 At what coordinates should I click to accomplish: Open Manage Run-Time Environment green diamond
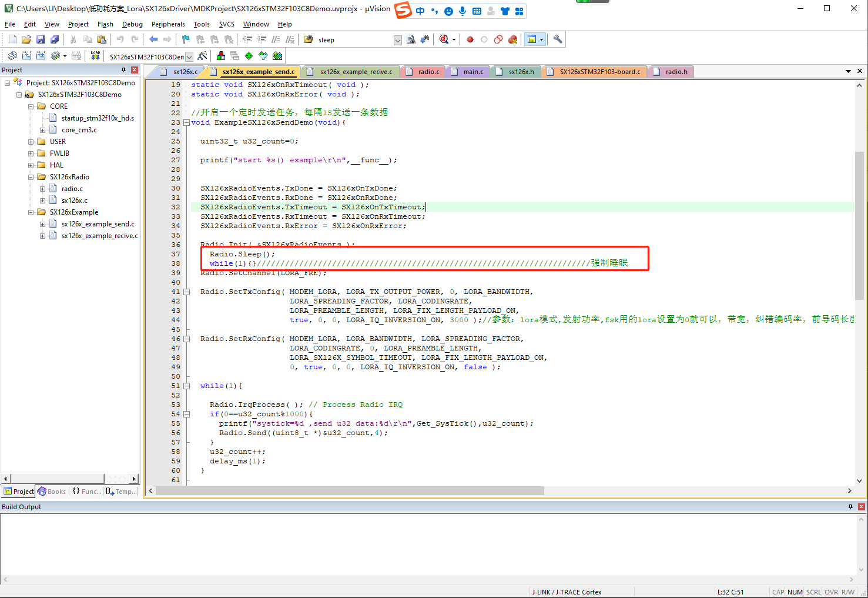(249, 56)
